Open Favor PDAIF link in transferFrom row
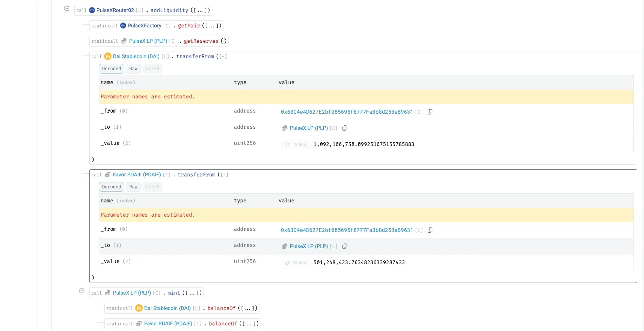Viewport: 644px width, 331px height. 137,175
